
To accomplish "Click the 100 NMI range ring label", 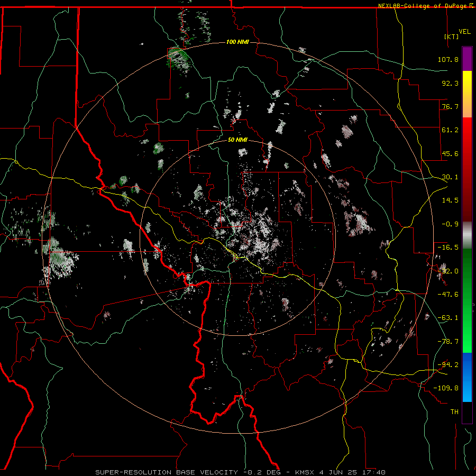I will click(237, 42).
